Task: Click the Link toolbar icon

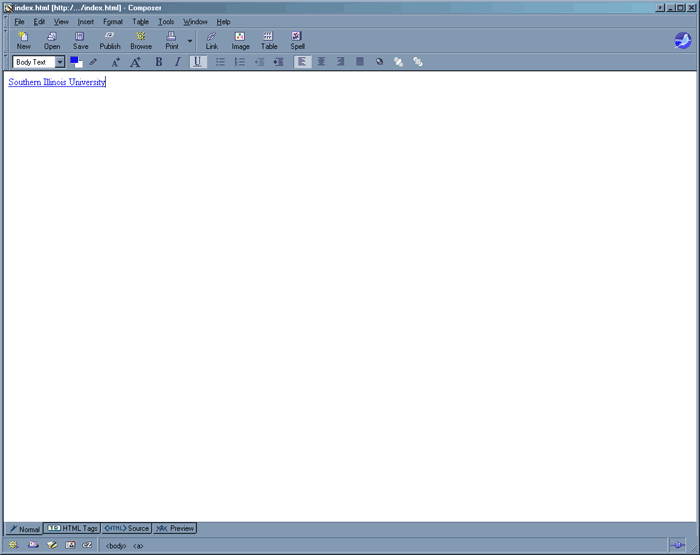Action: click(211, 40)
